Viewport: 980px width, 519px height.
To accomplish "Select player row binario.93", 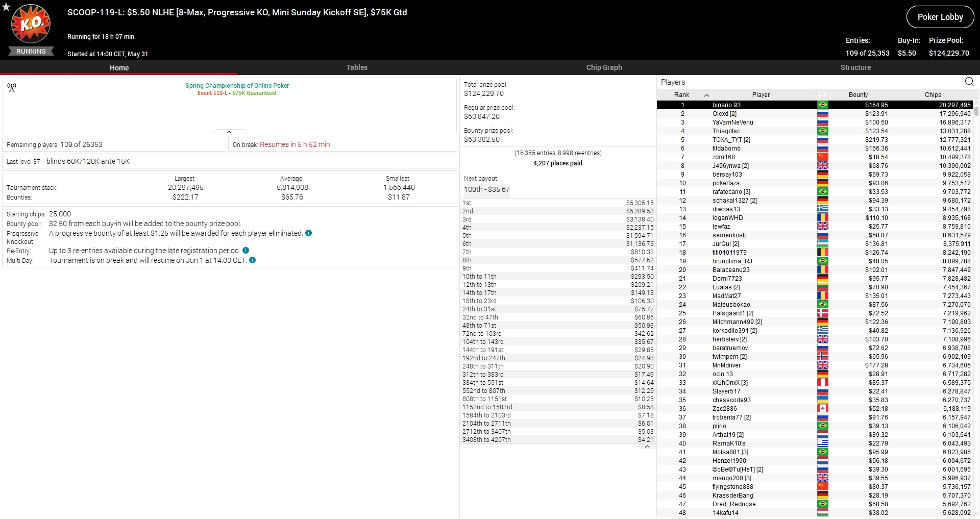I will tap(815, 105).
